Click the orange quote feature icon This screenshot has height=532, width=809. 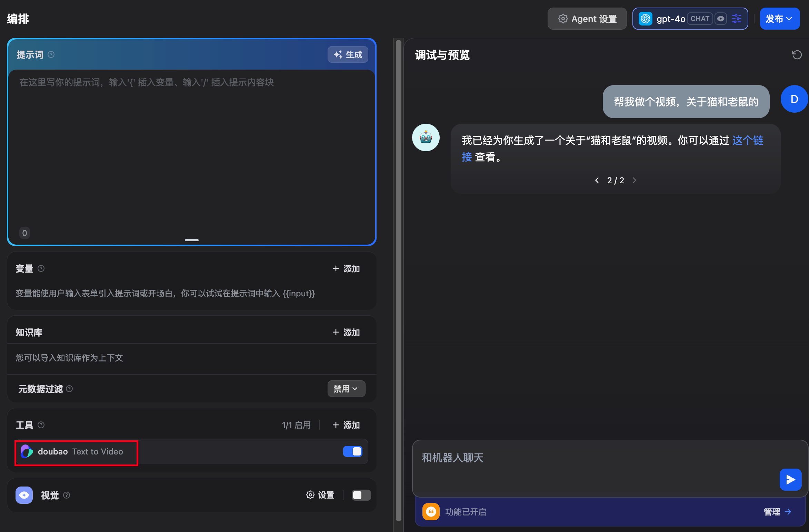(x=431, y=512)
